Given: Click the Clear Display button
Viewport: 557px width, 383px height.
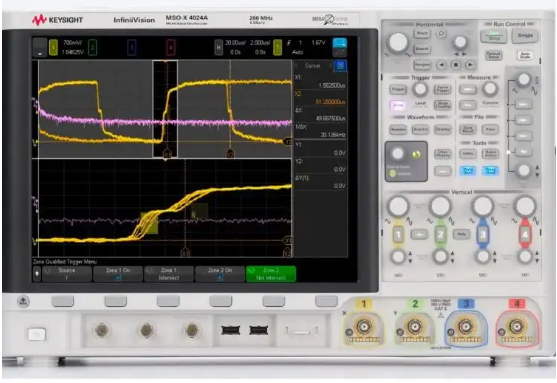Looking at the screenshot, I should click(x=443, y=154).
